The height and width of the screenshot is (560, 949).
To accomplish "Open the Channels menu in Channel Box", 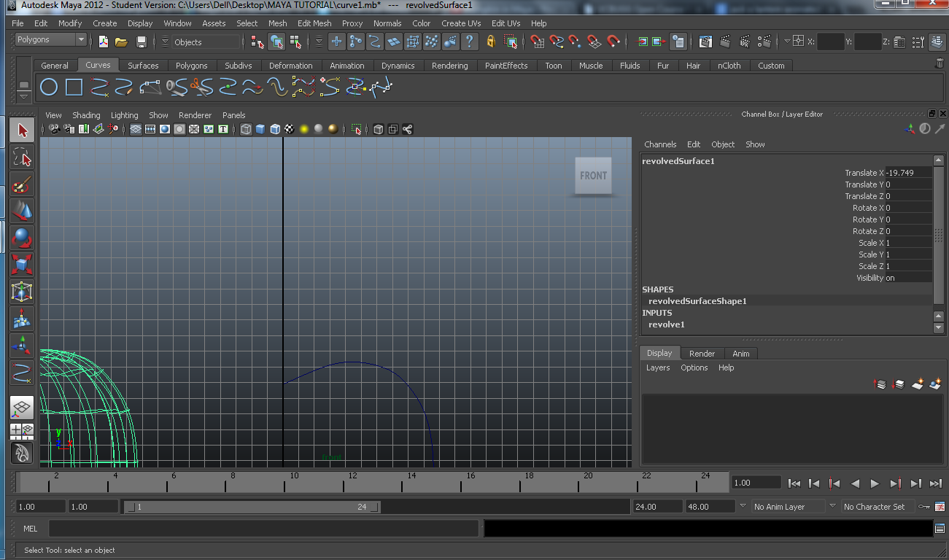I will pos(660,144).
